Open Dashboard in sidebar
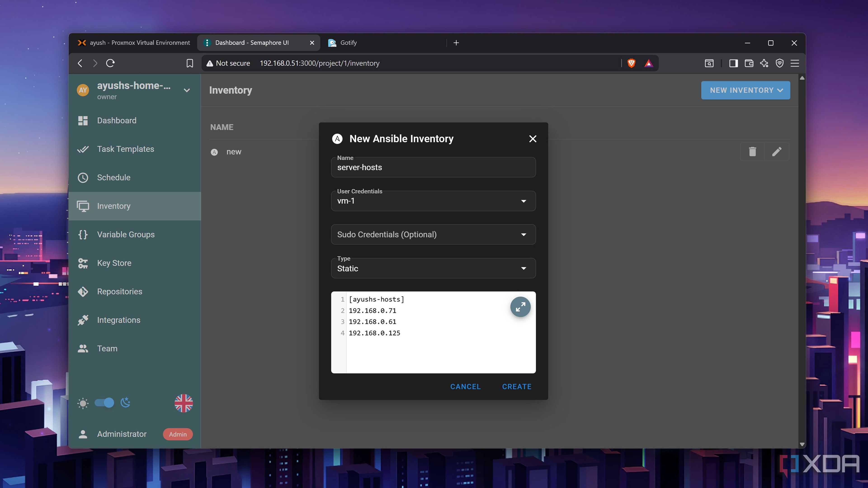 pyautogui.click(x=134, y=121)
